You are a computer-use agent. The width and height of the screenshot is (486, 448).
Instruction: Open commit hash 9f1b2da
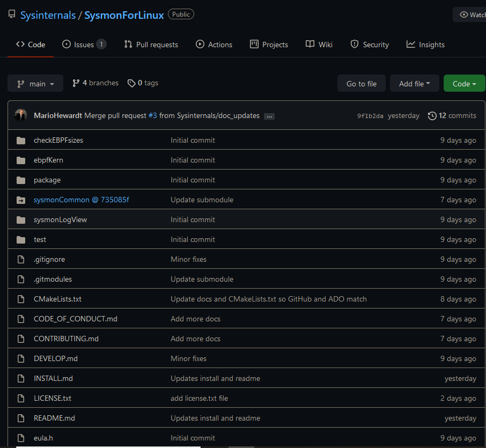370,116
